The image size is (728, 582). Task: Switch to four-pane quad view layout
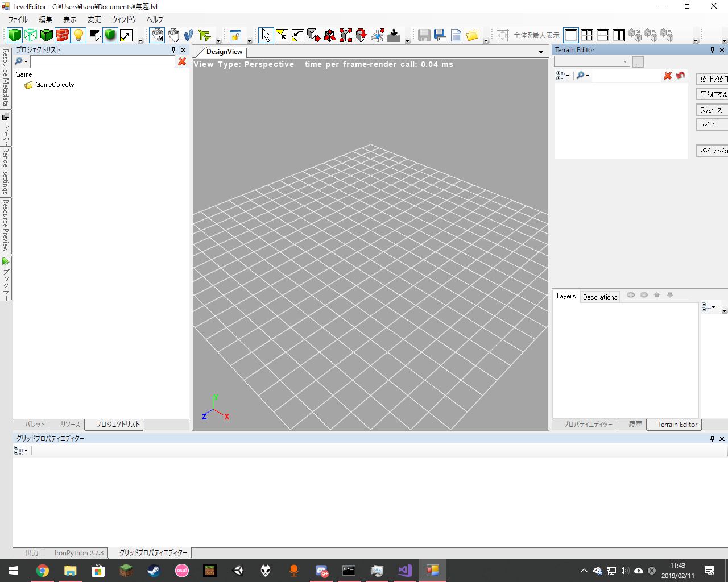(x=587, y=35)
